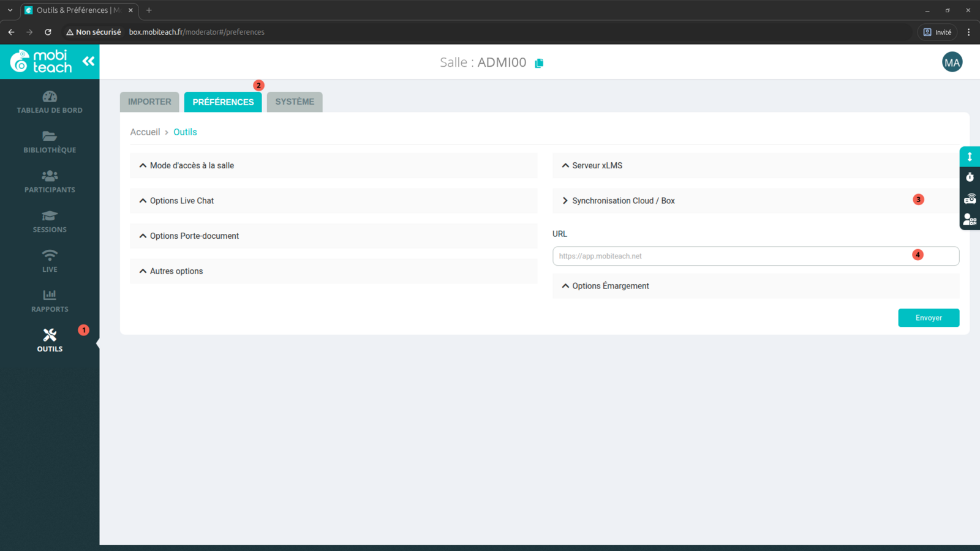Toggle Mode d'accès à la salle section

click(x=334, y=165)
